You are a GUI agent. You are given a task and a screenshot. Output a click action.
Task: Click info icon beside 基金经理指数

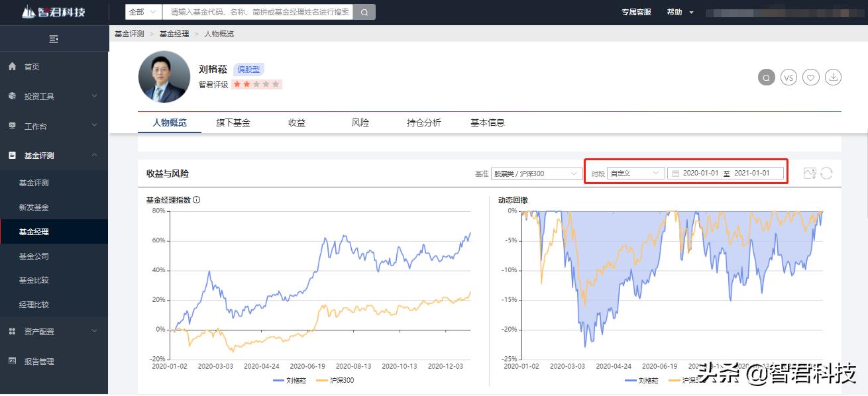197,199
